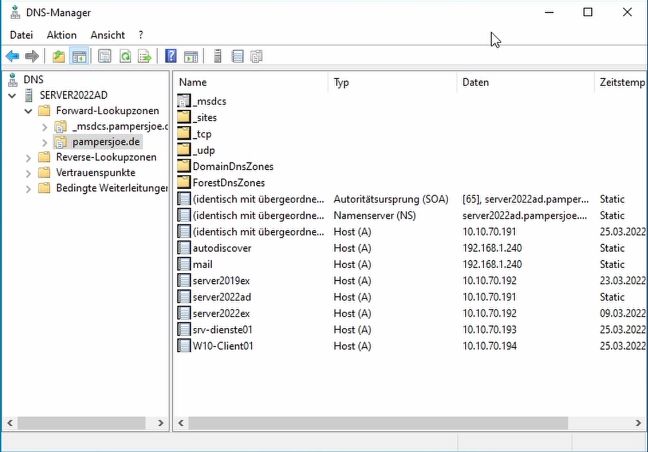Select the server2022ad host record

coord(411,297)
